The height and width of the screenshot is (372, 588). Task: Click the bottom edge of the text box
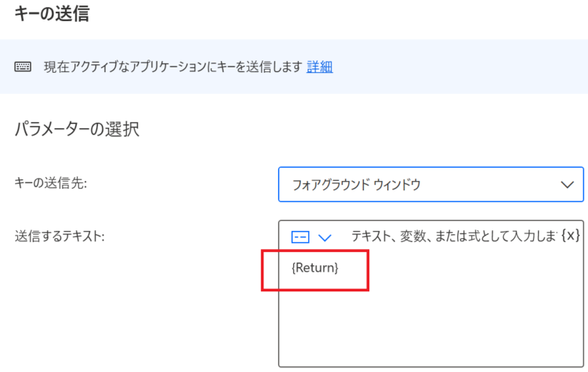click(431, 367)
